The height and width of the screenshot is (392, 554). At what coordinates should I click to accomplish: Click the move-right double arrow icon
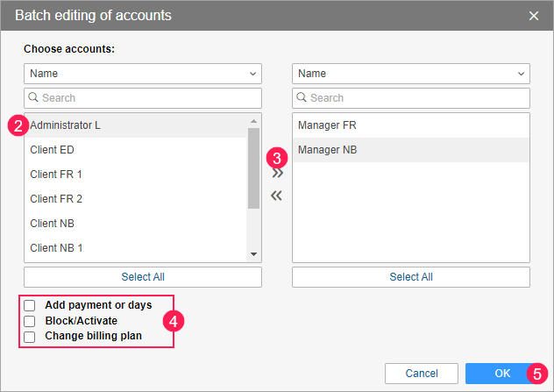coord(276,174)
